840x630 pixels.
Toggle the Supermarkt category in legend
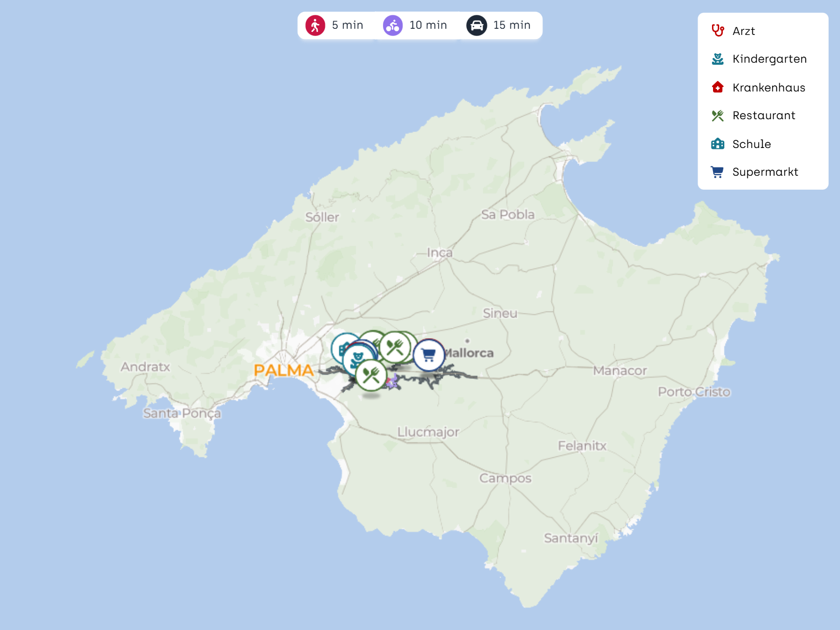pyautogui.click(x=765, y=172)
